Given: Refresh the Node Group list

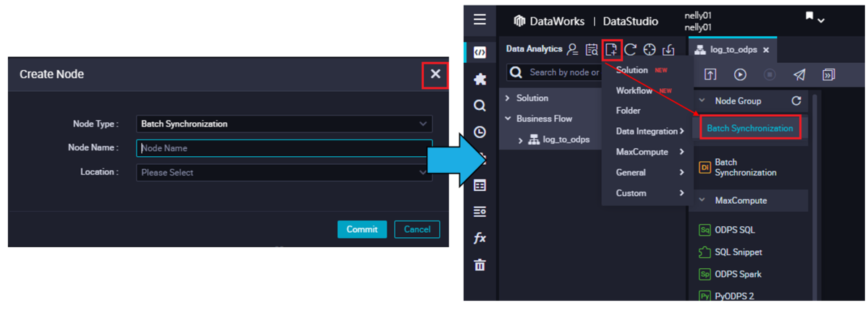Looking at the screenshot, I should [796, 101].
